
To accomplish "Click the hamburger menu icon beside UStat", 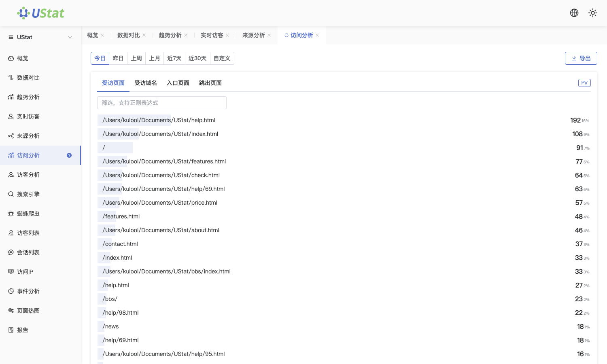I will click(11, 37).
